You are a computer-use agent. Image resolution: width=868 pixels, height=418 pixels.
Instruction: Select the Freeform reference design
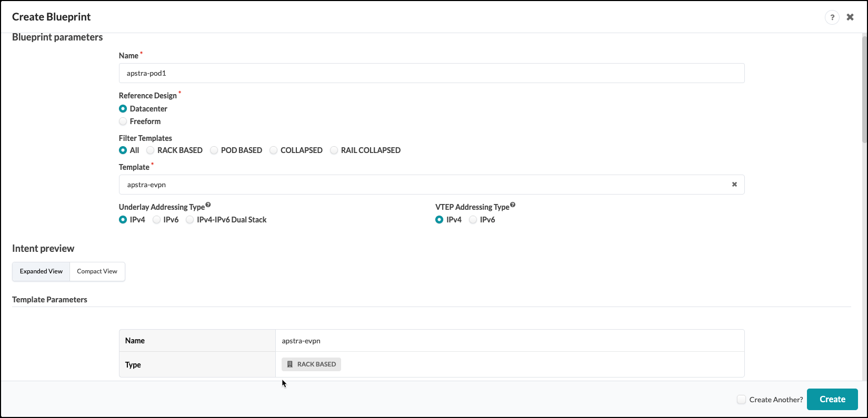click(x=123, y=121)
